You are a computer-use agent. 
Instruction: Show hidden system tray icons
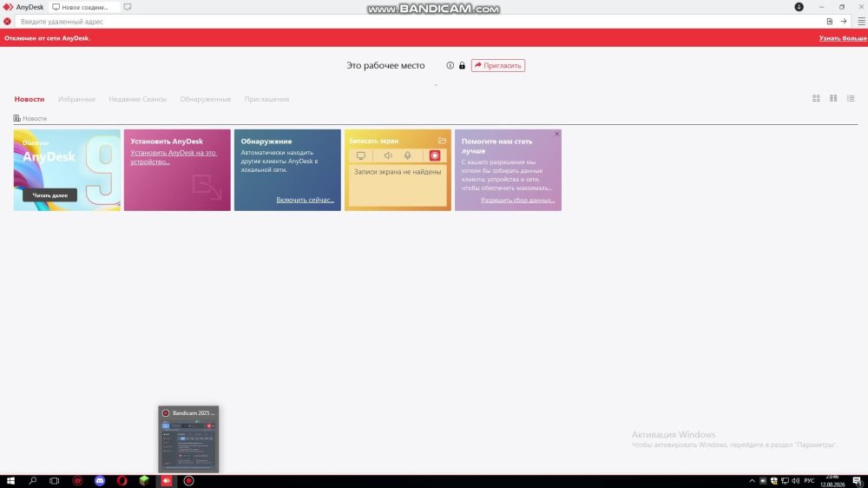[x=752, y=481]
